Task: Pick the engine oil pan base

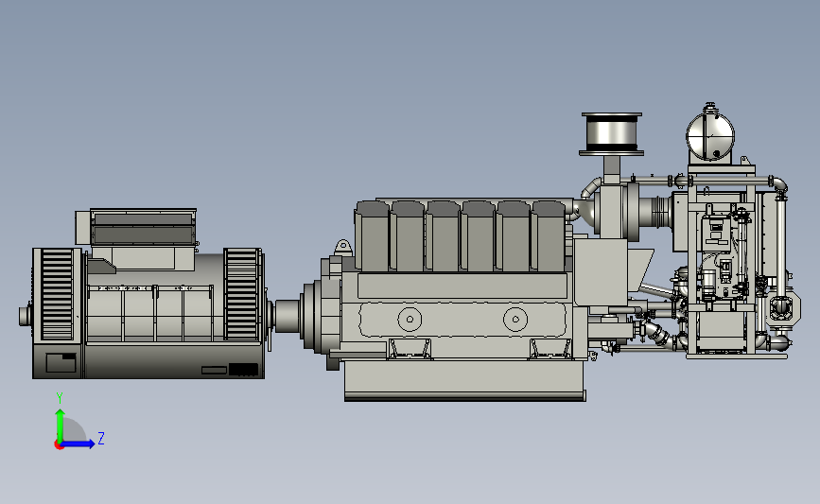Action: (x=464, y=380)
